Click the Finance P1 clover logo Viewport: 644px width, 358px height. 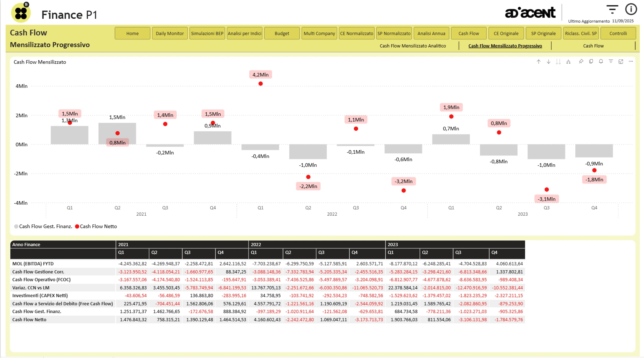tap(21, 13)
